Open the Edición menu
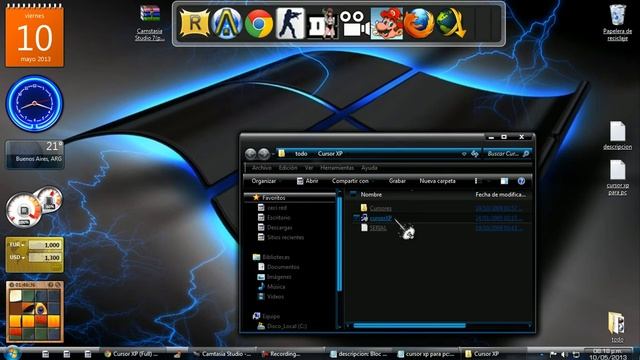This screenshot has width=640, height=360. (x=288, y=168)
